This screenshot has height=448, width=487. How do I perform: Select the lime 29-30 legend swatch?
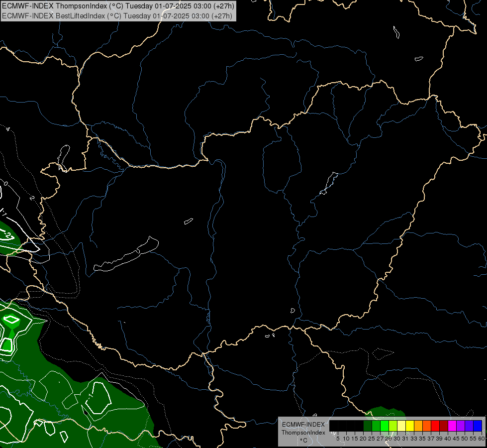pyautogui.click(x=393, y=426)
